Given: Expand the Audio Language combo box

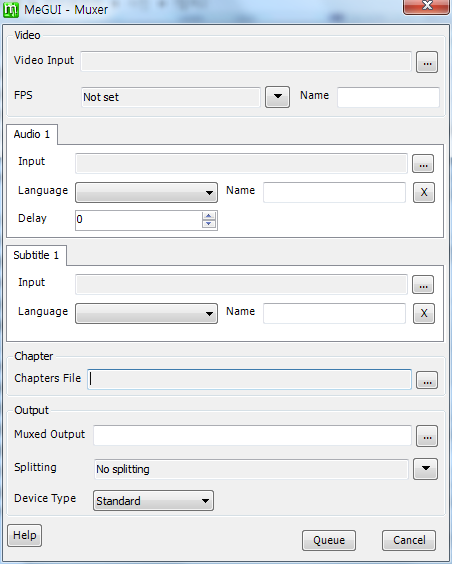Looking at the screenshot, I should [x=146, y=192].
